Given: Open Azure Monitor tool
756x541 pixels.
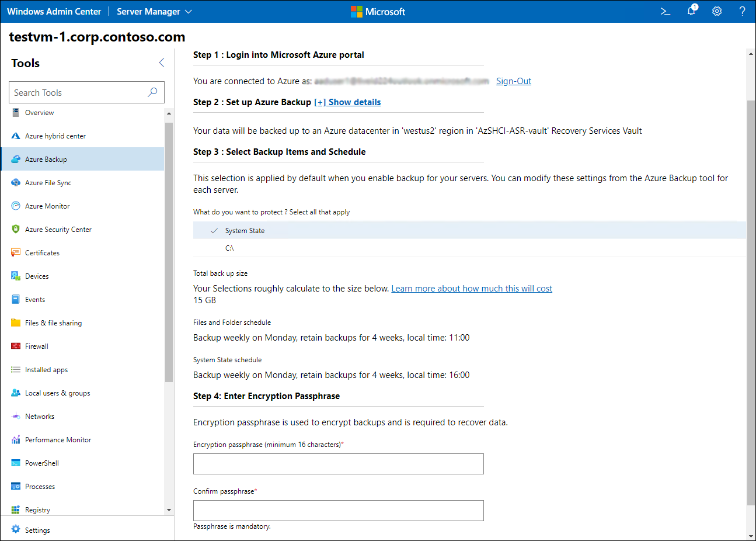Looking at the screenshot, I should [x=82, y=206].
